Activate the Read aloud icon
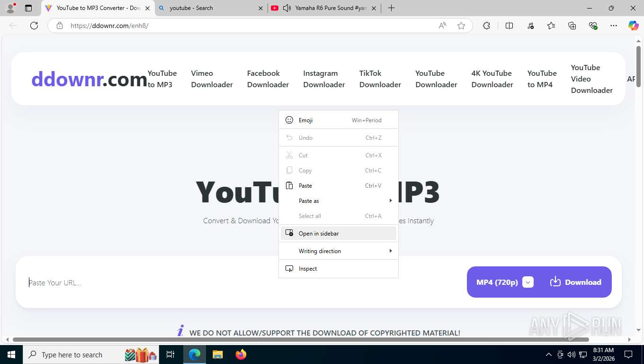Screen dimensions: 644x364 [442, 26]
